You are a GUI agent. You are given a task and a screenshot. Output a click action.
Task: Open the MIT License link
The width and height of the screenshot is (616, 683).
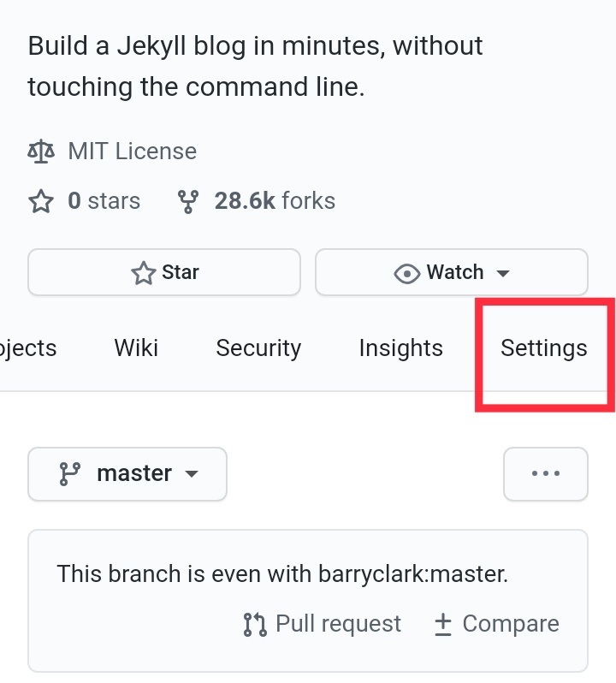tap(132, 151)
